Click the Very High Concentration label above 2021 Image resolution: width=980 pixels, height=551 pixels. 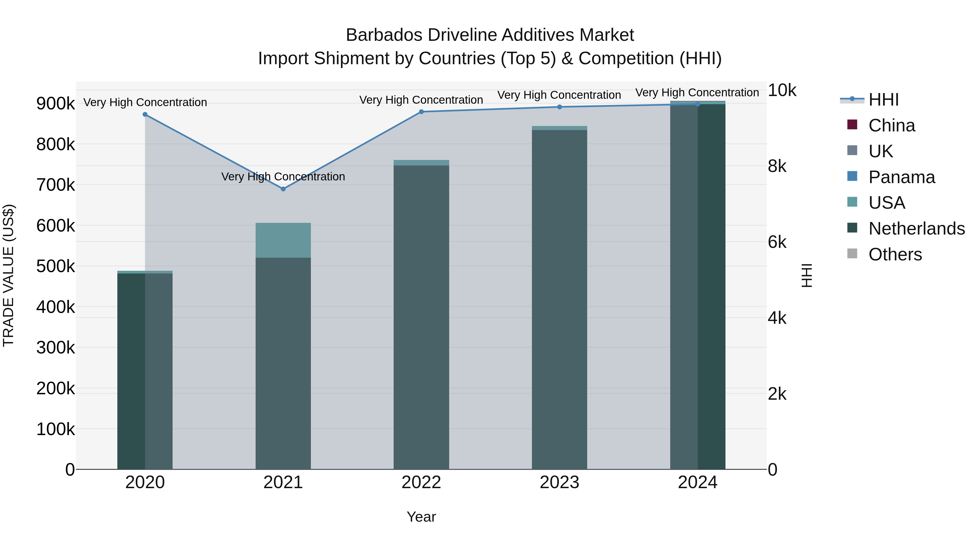coord(283,176)
